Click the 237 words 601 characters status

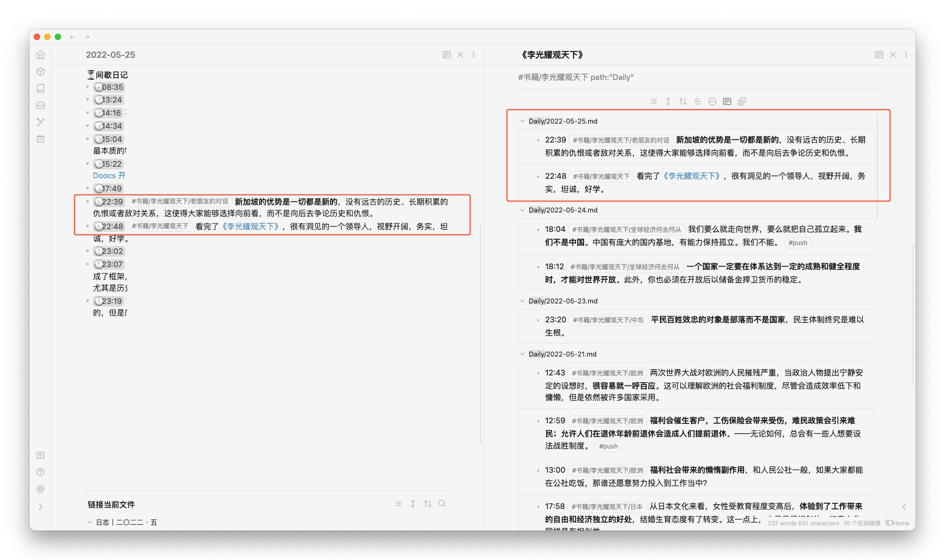(803, 523)
